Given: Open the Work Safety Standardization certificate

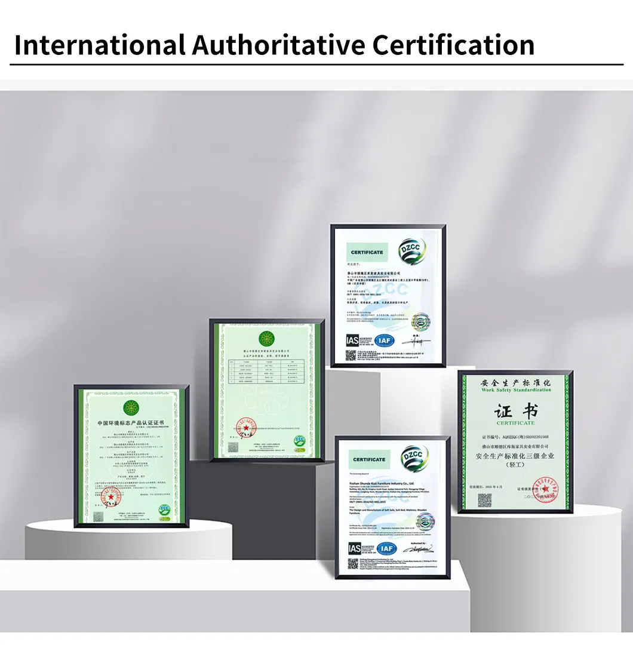Looking at the screenshot, I should [515, 441].
